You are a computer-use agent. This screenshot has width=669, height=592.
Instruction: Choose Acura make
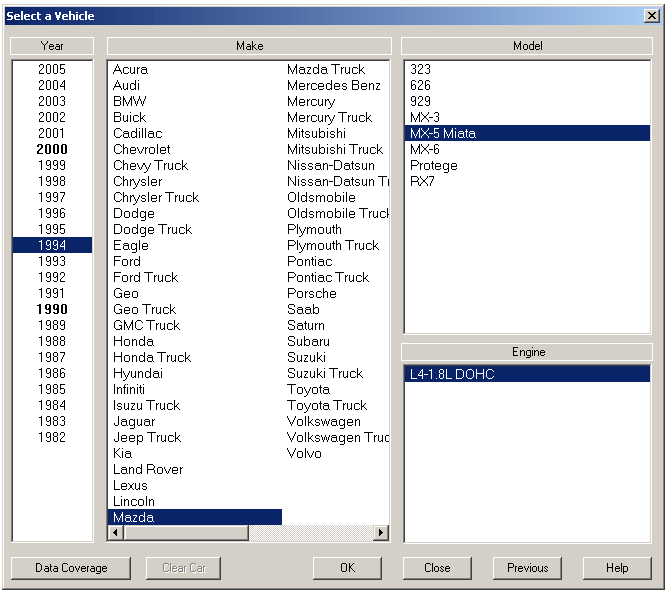[130, 69]
